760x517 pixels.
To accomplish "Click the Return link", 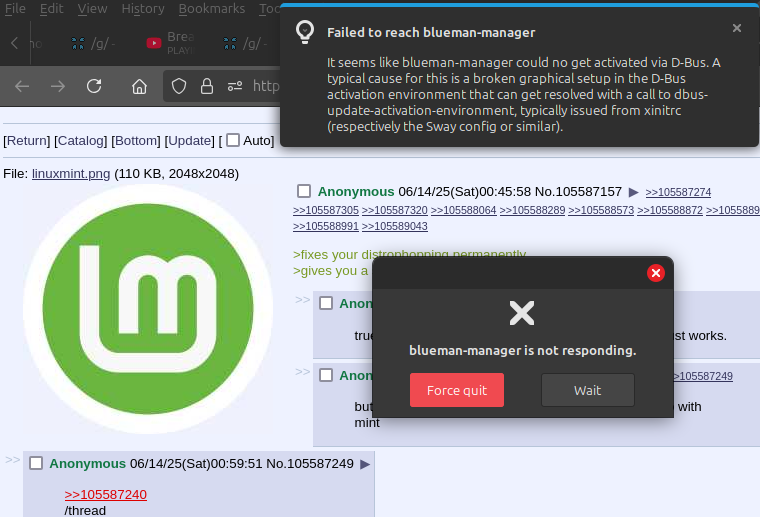I will coord(27,141).
